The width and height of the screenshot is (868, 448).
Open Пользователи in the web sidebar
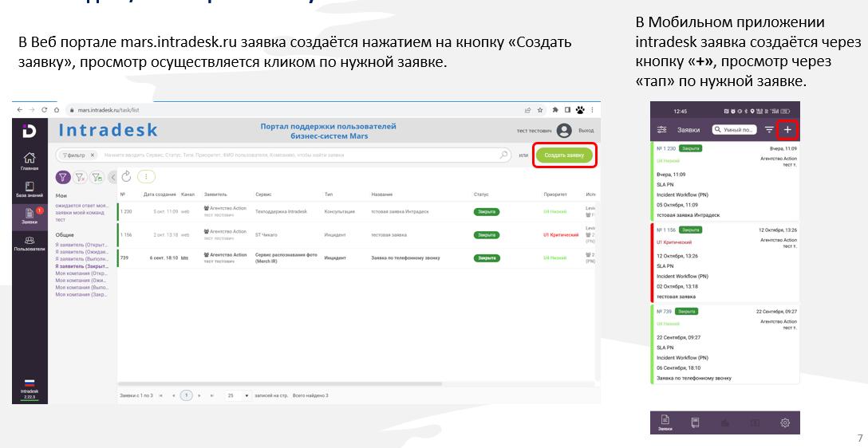[30, 244]
